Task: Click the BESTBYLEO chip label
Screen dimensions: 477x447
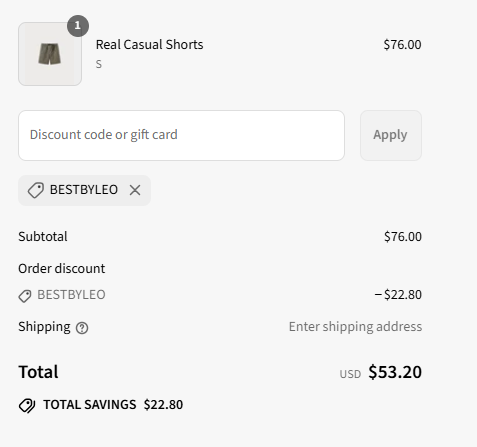Action: [x=84, y=190]
